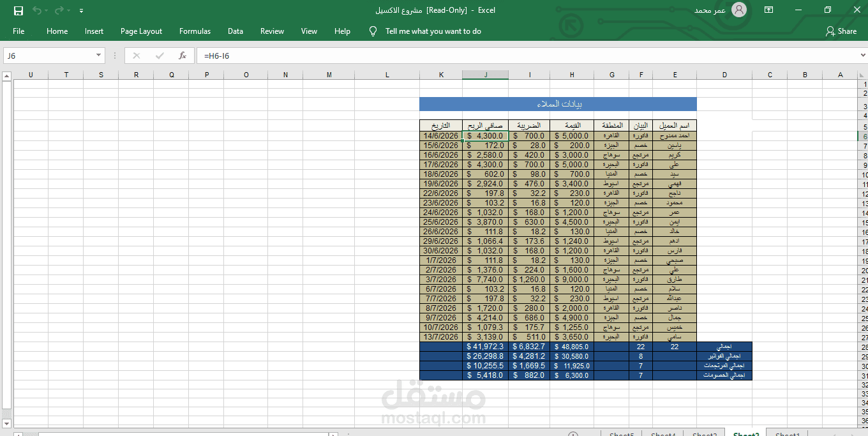Click the المنطقة header cell

click(611, 126)
